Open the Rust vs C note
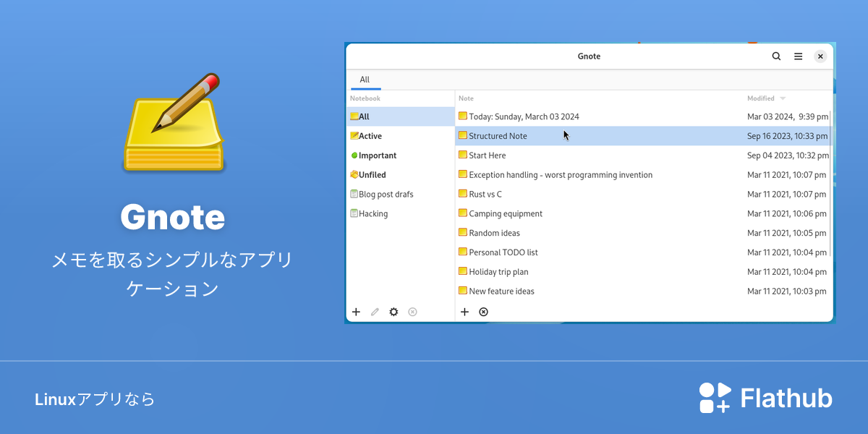 [x=485, y=195]
